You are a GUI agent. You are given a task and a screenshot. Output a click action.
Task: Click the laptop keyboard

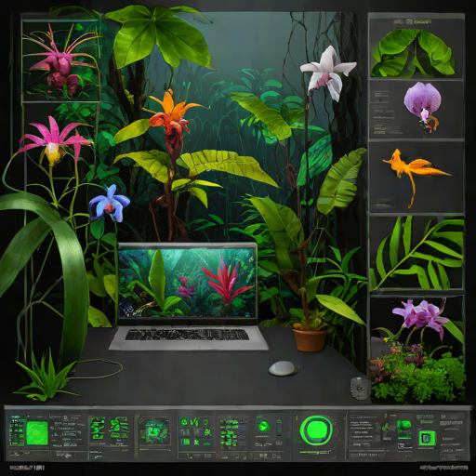pyautogui.click(x=187, y=335)
